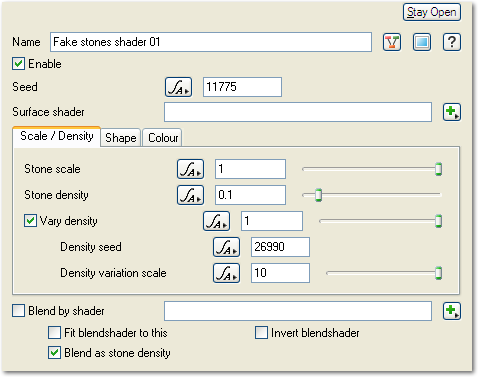The height and width of the screenshot is (384, 485).
Task: Click the animation button for Stone density
Action: (190, 195)
